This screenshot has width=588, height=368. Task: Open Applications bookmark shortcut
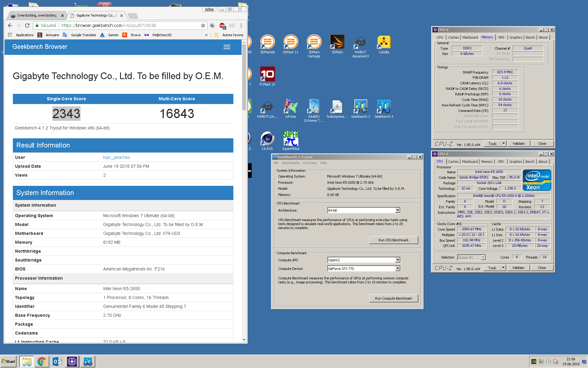[21, 35]
